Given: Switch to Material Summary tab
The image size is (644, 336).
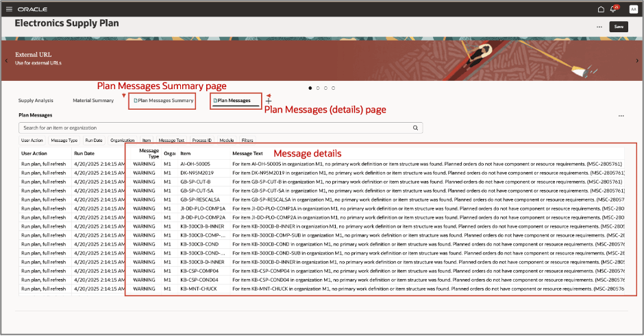Looking at the screenshot, I should point(93,100).
